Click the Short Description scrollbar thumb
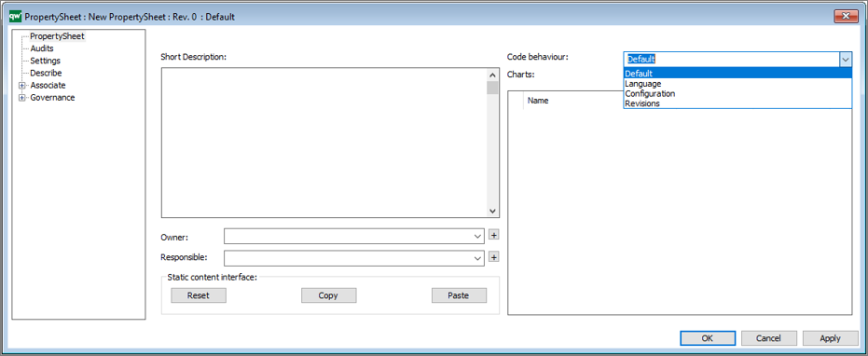868x356 pixels. 492,88
